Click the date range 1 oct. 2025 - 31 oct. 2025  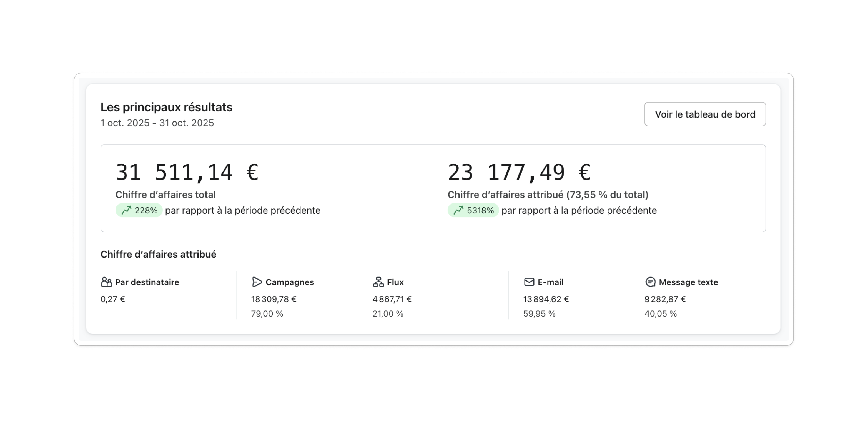pyautogui.click(x=157, y=123)
